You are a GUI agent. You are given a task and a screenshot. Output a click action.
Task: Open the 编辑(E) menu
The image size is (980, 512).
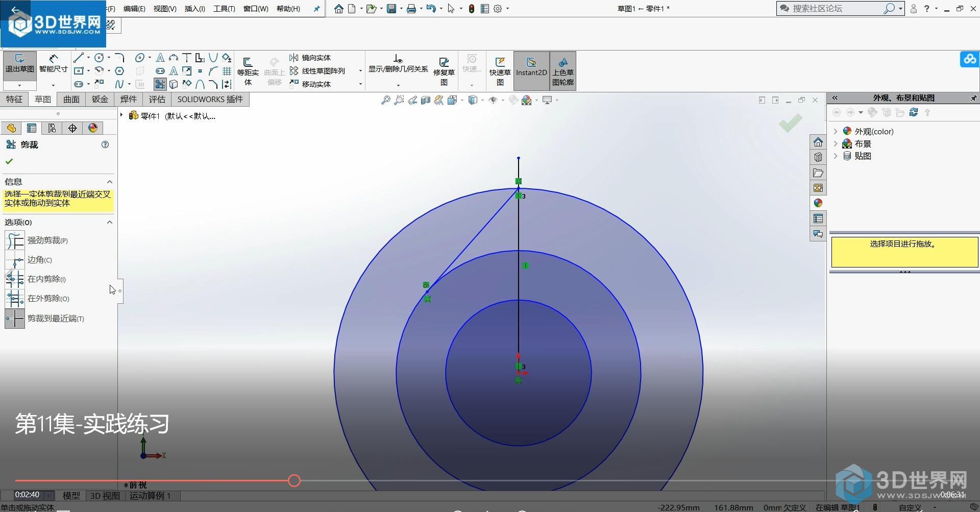(x=134, y=9)
